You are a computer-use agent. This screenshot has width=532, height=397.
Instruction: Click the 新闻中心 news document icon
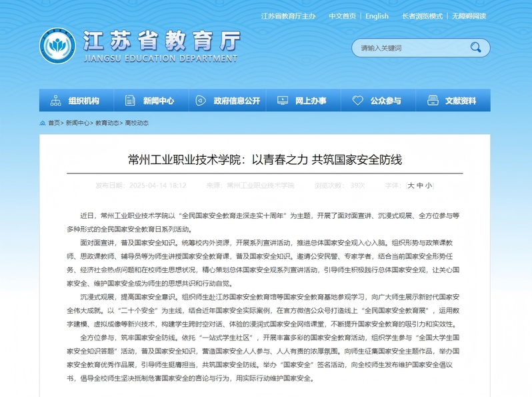point(129,101)
